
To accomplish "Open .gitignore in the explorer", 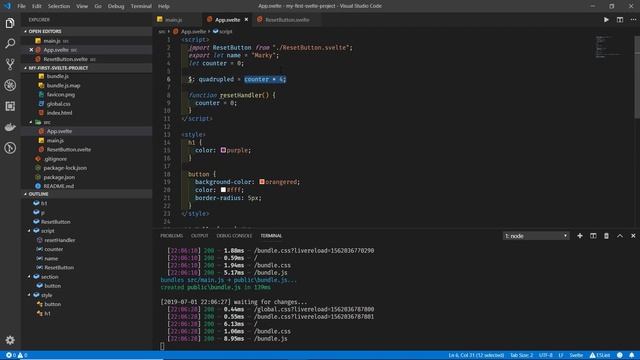I will point(55,159).
